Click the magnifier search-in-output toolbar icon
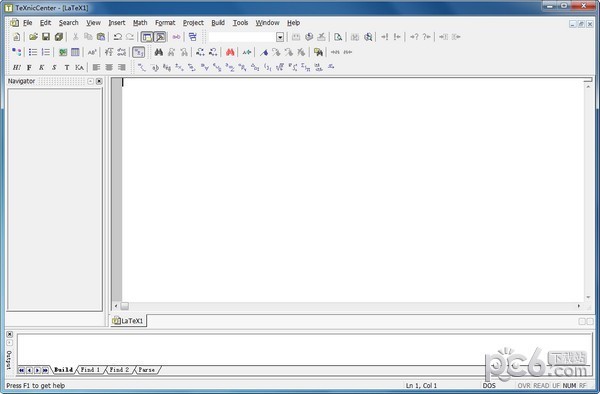The image size is (600, 394). pos(368,37)
